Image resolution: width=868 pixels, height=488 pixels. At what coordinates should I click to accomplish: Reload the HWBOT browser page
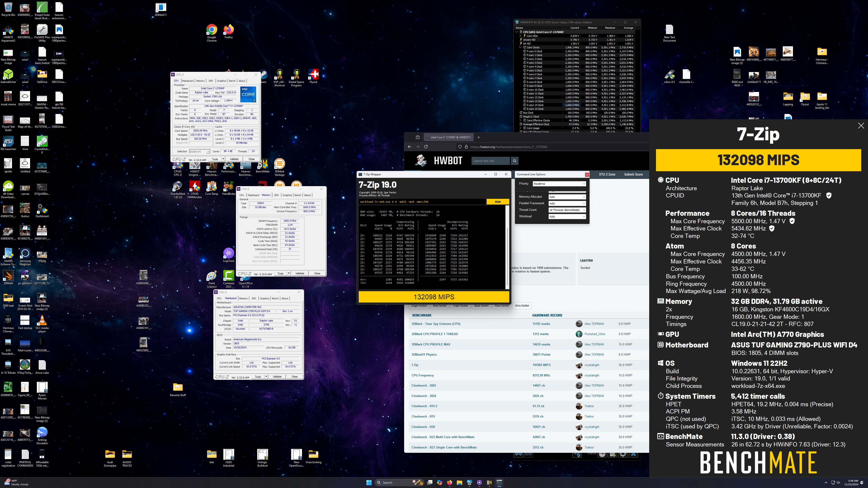(426, 147)
